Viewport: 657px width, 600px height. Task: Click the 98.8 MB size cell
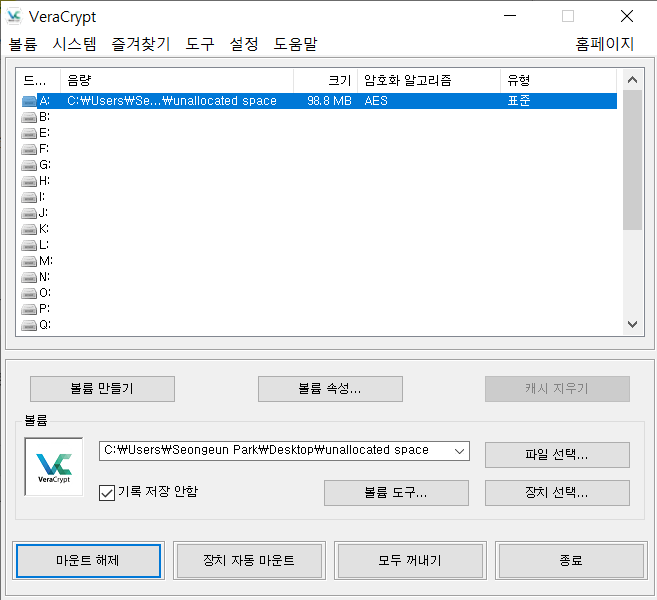[329, 101]
